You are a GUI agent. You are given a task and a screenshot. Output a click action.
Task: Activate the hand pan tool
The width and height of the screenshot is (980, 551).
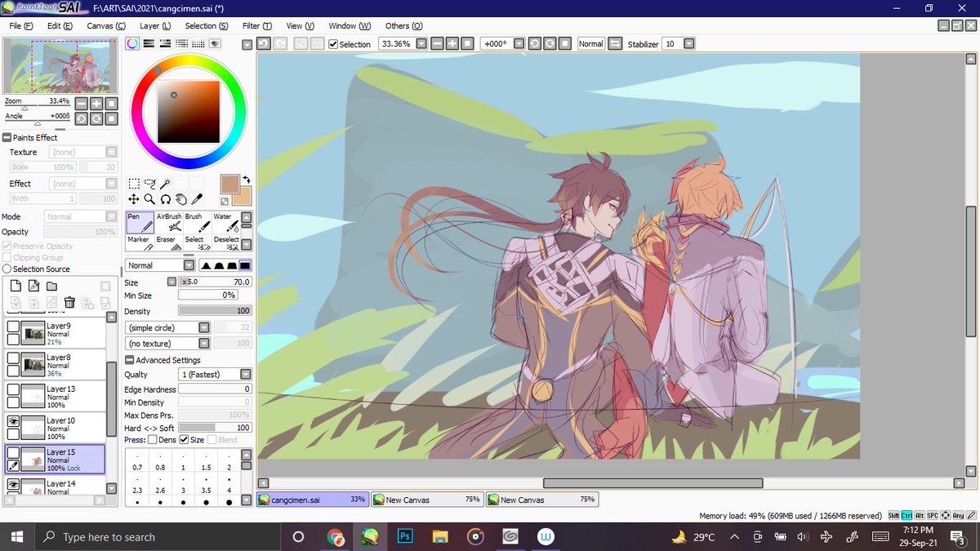click(x=180, y=199)
